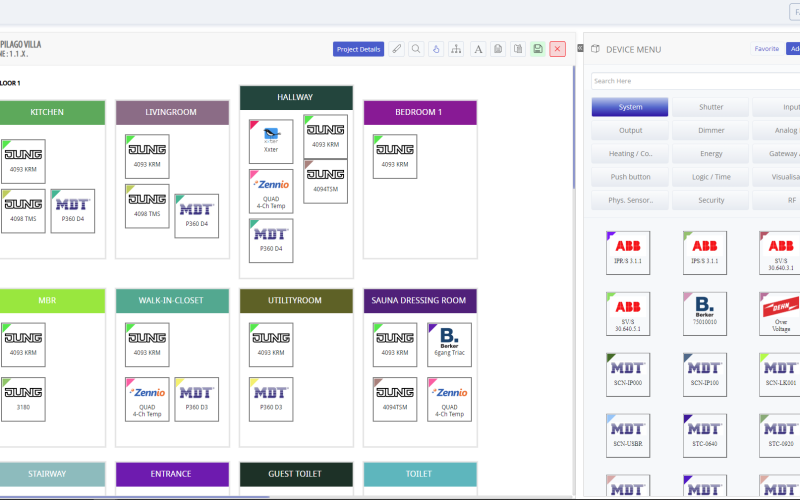Open the Favorite devices list
The height and width of the screenshot is (500, 800).
pos(767,48)
